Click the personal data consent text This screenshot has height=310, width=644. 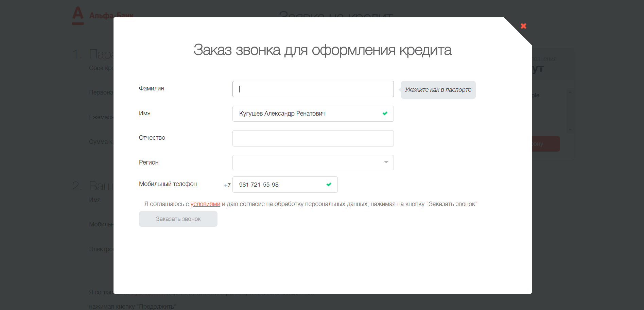340,204
